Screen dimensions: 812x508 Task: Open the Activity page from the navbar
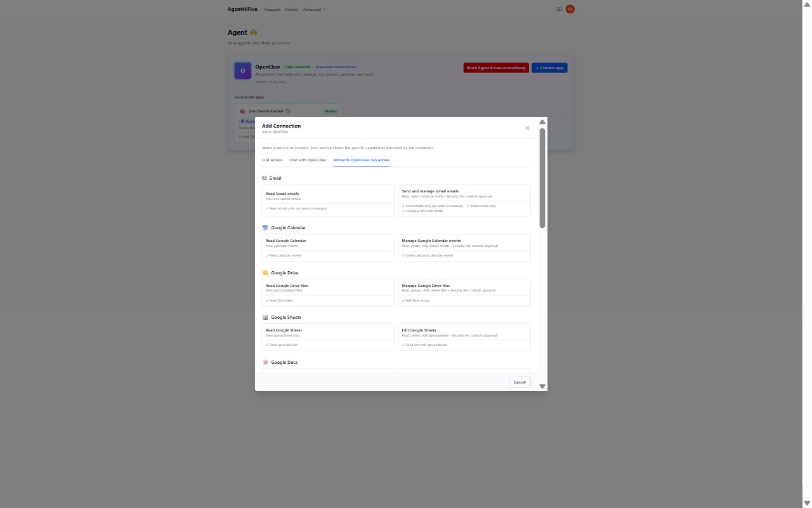291,9
